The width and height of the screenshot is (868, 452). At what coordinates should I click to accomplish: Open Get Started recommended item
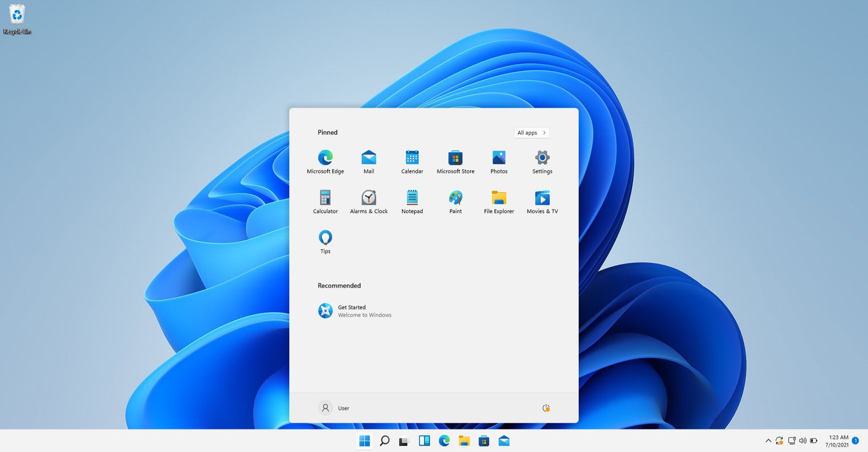(x=355, y=311)
